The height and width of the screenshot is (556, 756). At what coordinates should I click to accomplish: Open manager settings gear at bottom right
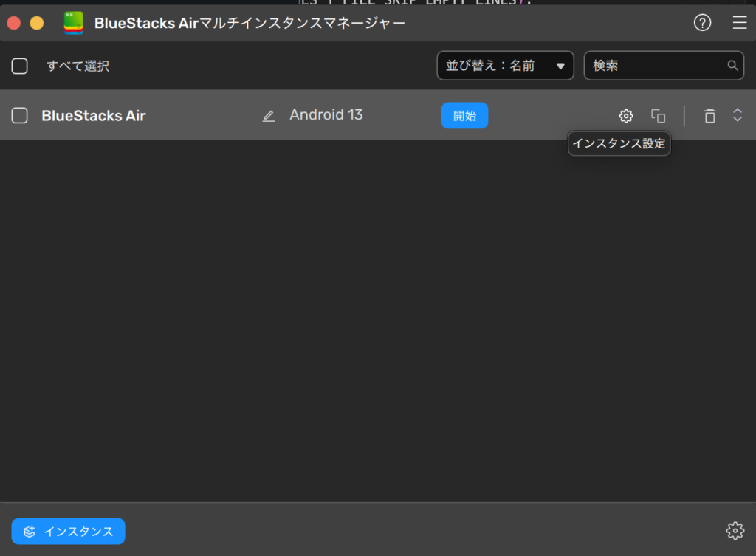[735, 530]
